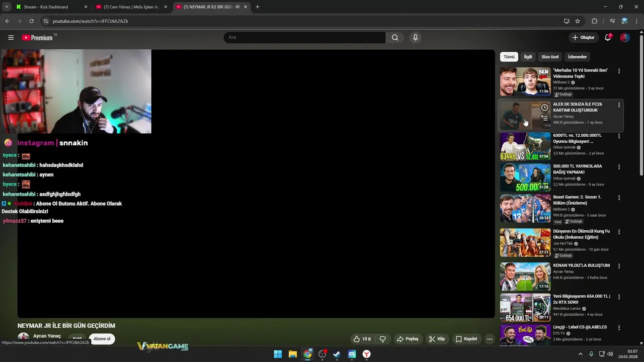Click the Oluştur create button
This screenshot has width=644, height=362.
pyautogui.click(x=583, y=37)
